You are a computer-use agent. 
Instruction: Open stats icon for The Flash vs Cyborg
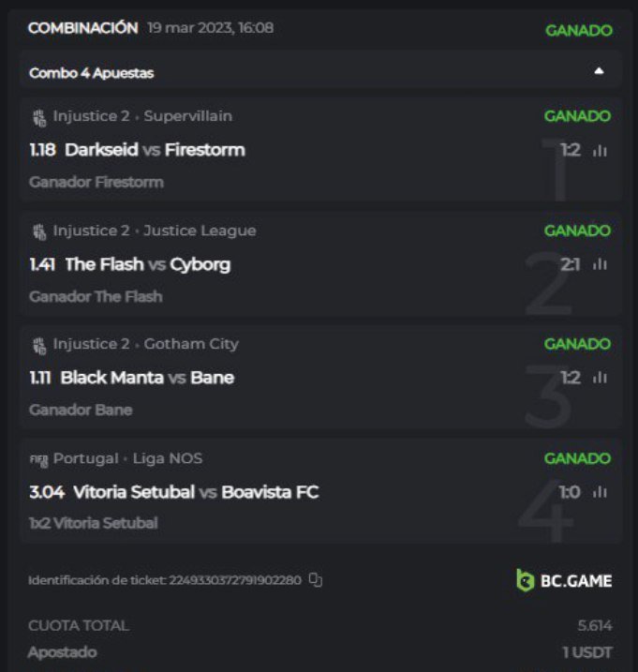[x=600, y=264]
